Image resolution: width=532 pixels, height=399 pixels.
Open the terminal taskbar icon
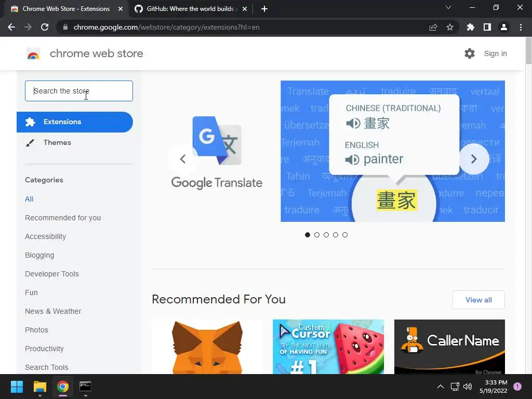click(85, 387)
